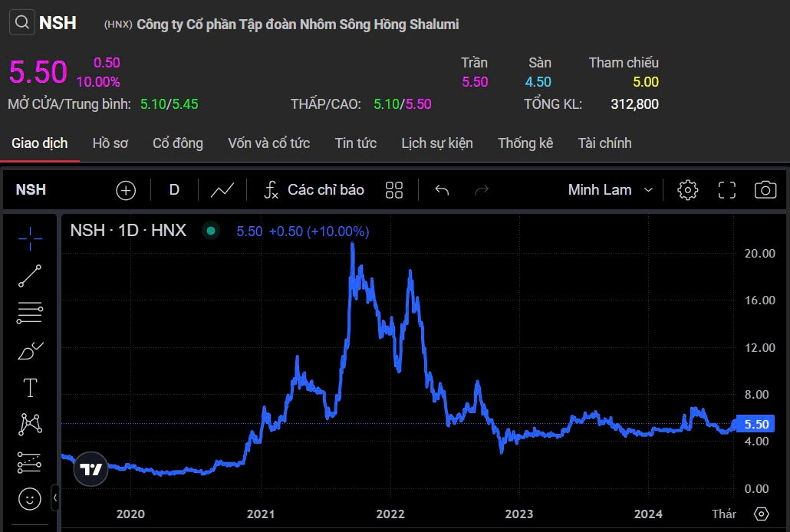Viewport: 790px width, 532px height.
Task: Click the search magnifier icon beside NSH
Action: (x=21, y=23)
